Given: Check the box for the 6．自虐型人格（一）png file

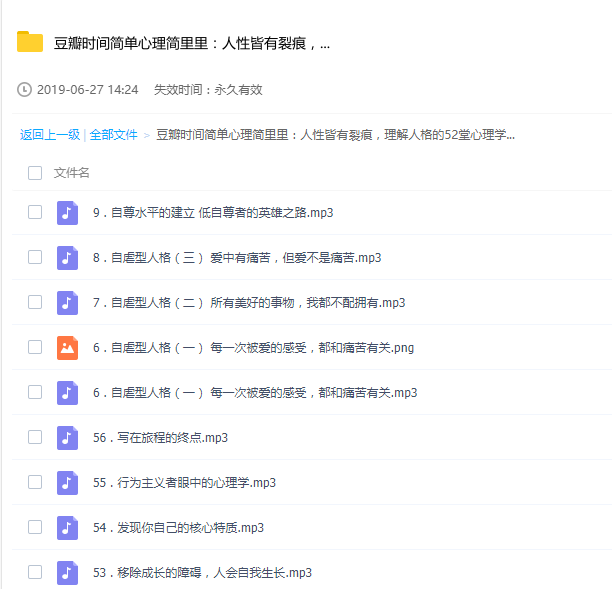Looking at the screenshot, I should (x=35, y=347).
